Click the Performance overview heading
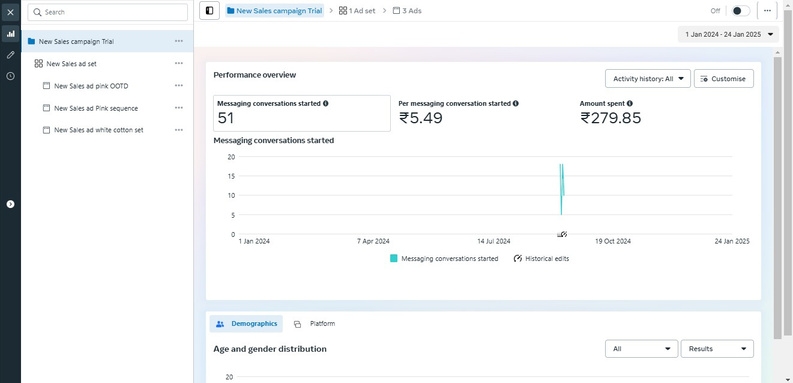Screen dimensions: 793x383 [254, 75]
